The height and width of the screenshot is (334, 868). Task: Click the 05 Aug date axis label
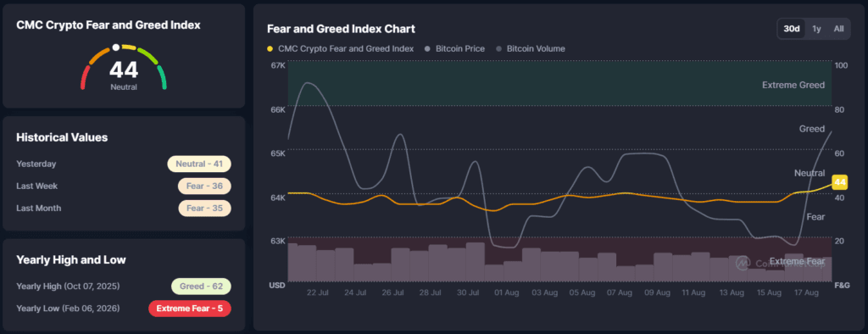581,292
